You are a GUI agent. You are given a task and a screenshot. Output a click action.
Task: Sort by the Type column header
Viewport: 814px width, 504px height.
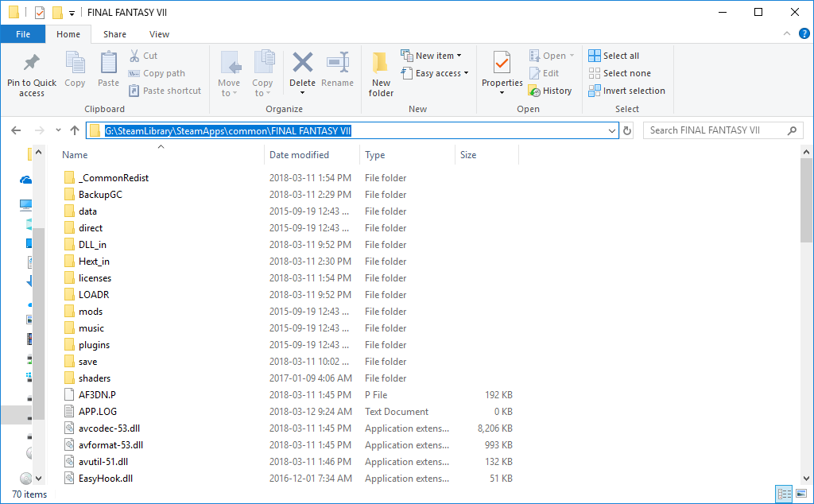375,155
